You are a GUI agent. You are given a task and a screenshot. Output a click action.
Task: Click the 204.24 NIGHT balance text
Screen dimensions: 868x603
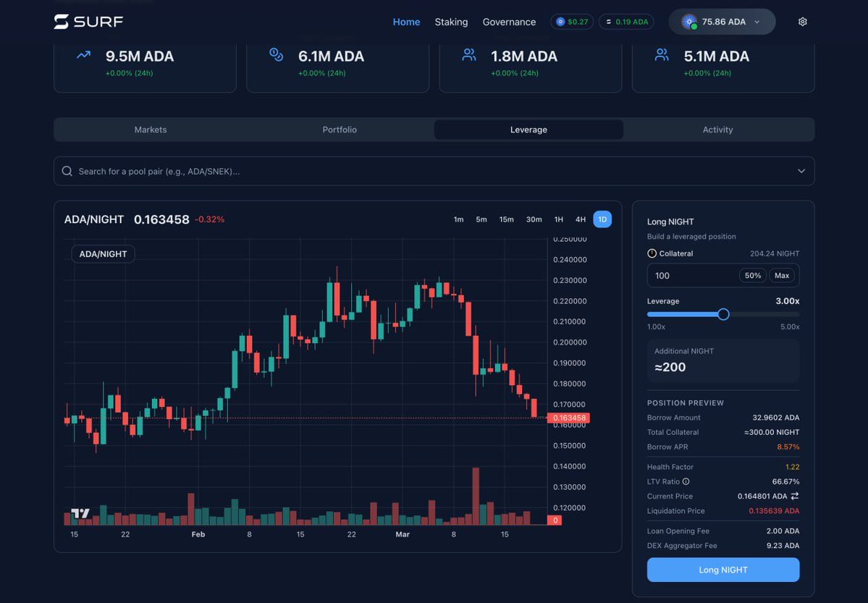click(775, 253)
